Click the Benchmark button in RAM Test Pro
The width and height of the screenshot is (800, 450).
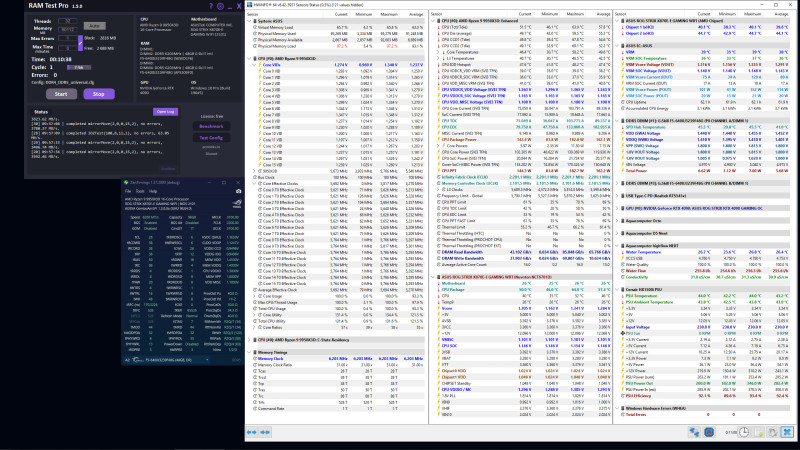click(211, 126)
